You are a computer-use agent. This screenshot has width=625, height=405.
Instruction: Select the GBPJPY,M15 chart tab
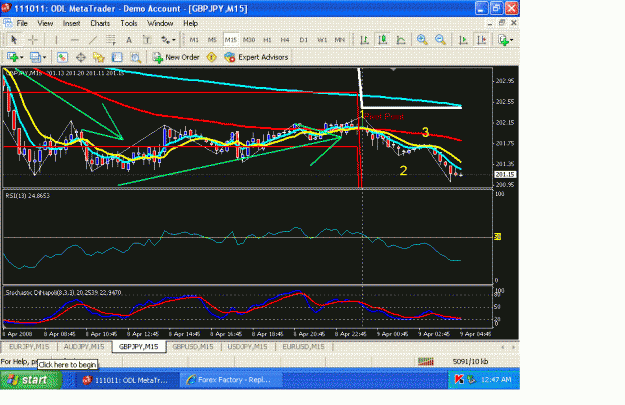(138, 347)
